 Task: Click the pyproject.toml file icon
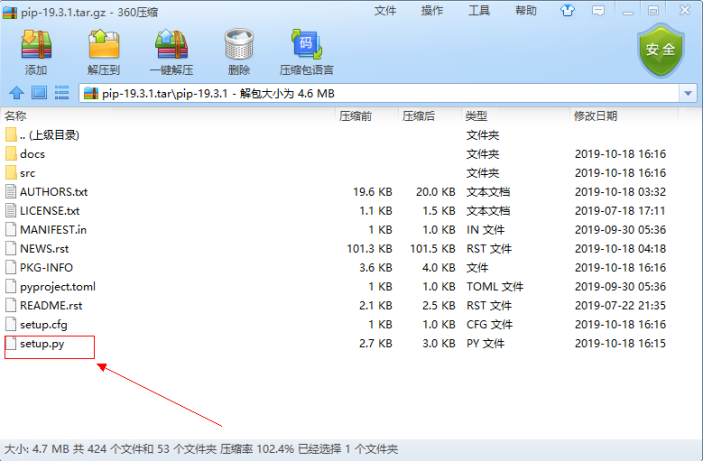coord(11,287)
